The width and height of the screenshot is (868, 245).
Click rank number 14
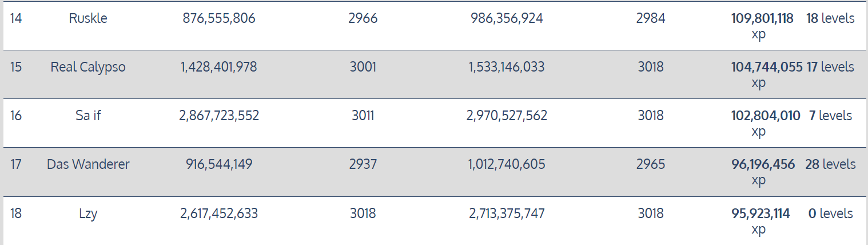[16, 18]
